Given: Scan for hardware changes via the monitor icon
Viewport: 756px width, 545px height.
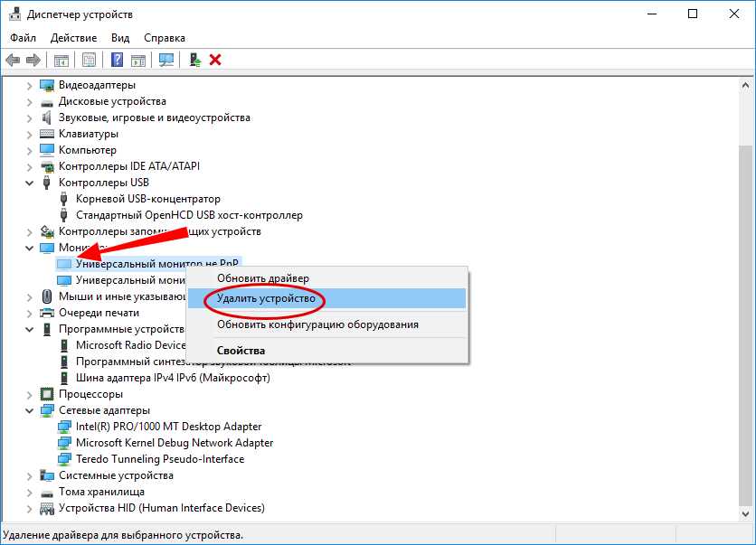Looking at the screenshot, I should pos(166,61).
